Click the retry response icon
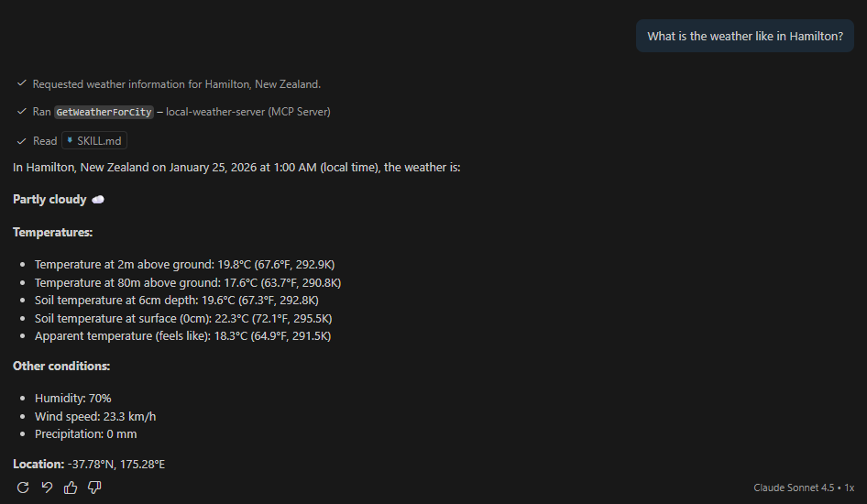The height and width of the screenshot is (504, 867). [23, 488]
